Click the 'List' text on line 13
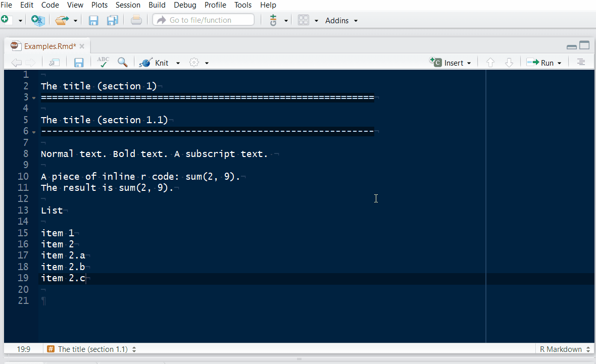 tap(52, 210)
